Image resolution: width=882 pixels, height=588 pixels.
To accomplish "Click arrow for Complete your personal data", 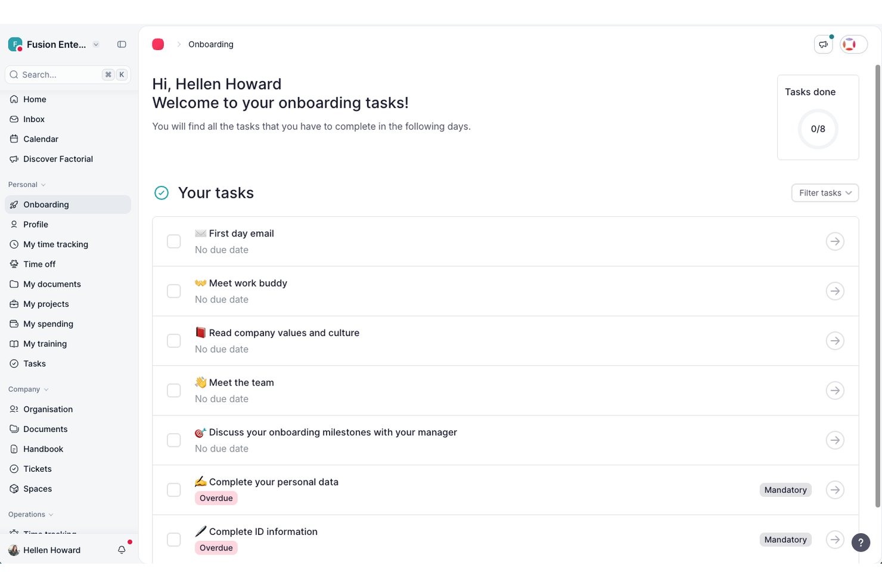I will coord(835,490).
